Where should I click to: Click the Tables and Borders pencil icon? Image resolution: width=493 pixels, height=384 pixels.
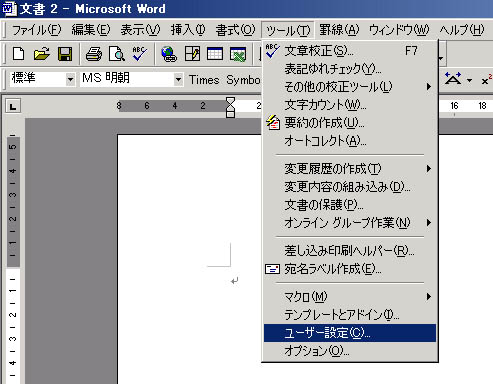pyautogui.click(x=192, y=54)
